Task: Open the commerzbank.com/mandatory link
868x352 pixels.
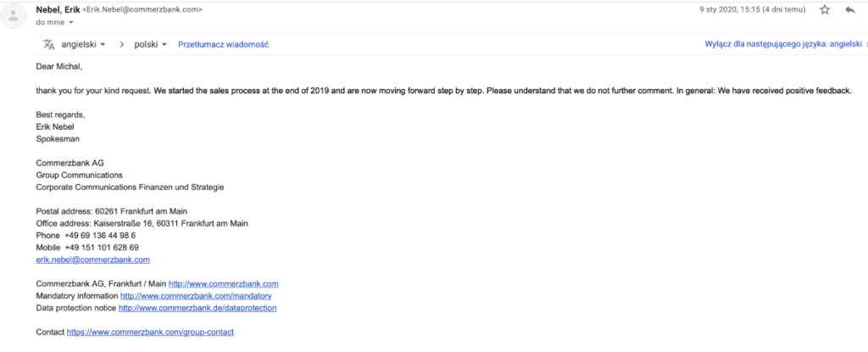Action: (x=196, y=296)
